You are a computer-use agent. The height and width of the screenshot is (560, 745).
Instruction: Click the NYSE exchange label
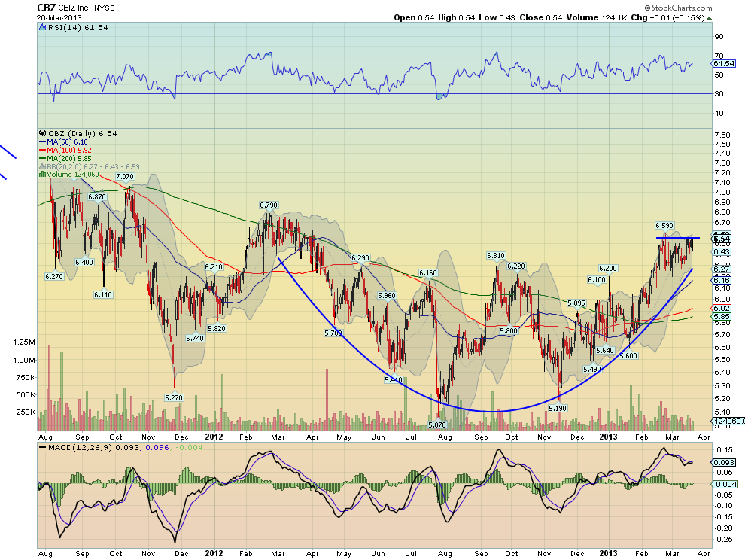click(106, 8)
